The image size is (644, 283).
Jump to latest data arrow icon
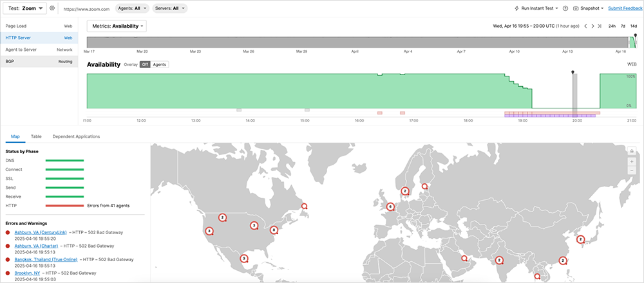pyautogui.click(x=600, y=26)
